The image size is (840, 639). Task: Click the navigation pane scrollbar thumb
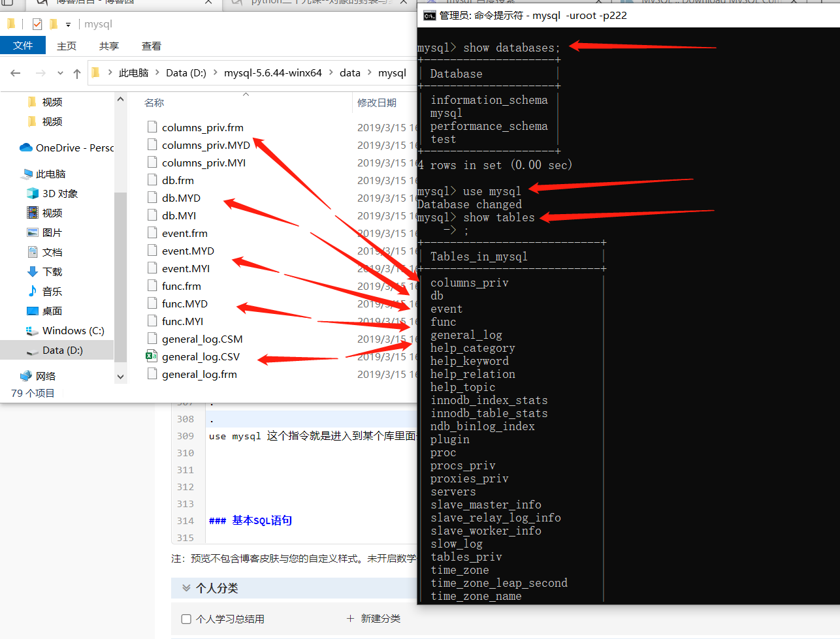[x=120, y=275]
